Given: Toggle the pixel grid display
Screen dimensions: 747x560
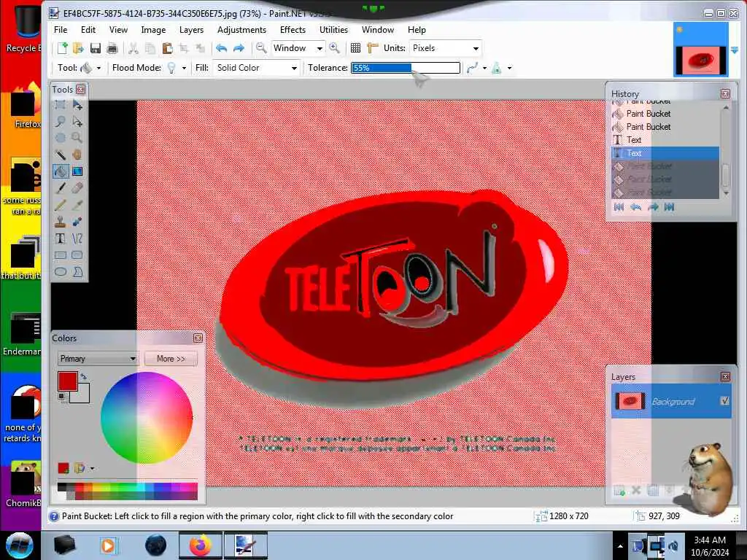Looking at the screenshot, I should point(355,48).
